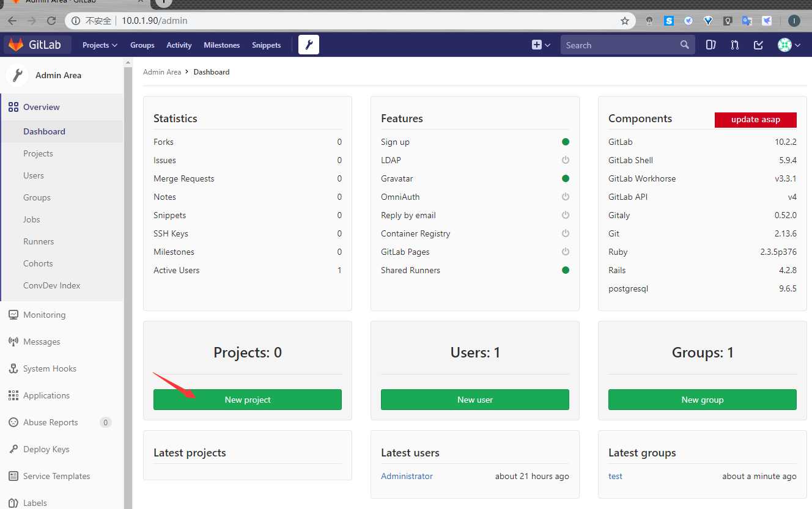Click the Messages broadcast icon
The height and width of the screenshot is (509, 812).
point(13,342)
